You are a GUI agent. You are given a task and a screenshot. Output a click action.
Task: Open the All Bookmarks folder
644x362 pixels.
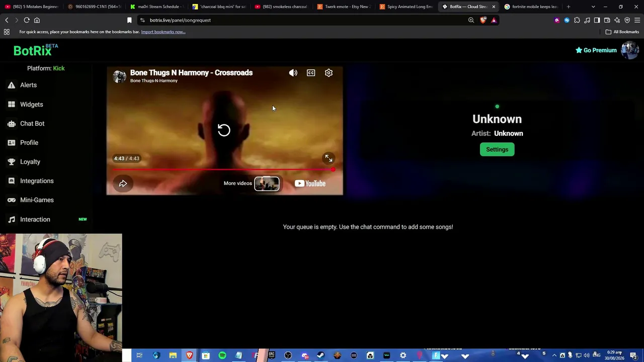[x=622, y=32]
